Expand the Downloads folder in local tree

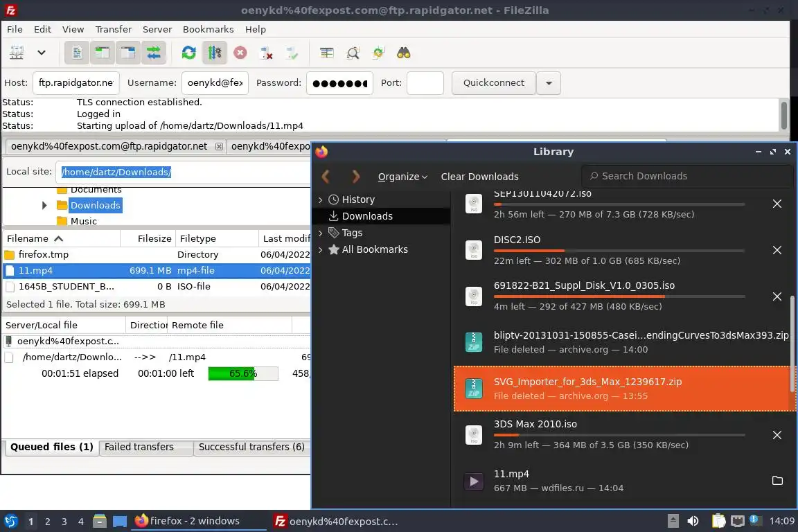pos(44,205)
